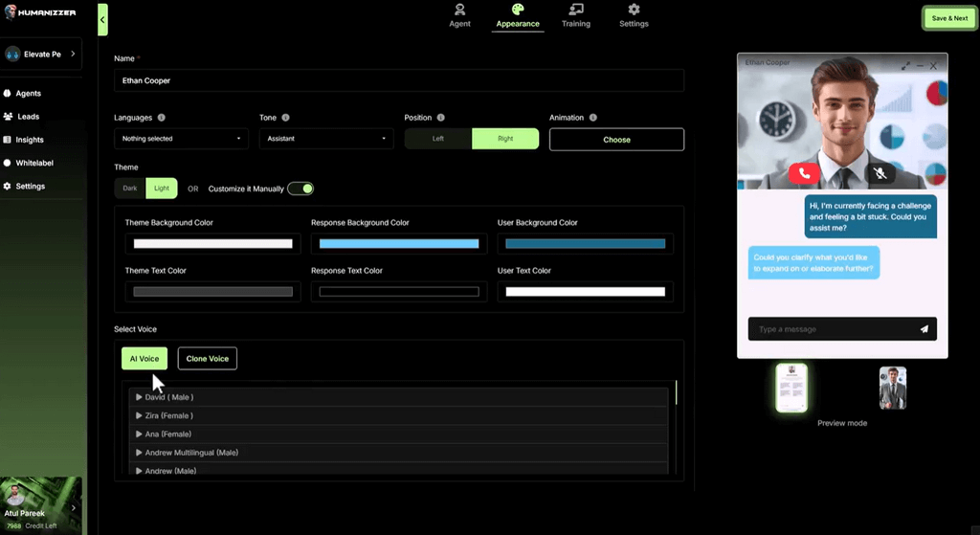
Task: Click the Save & Next button
Action: 949,18
